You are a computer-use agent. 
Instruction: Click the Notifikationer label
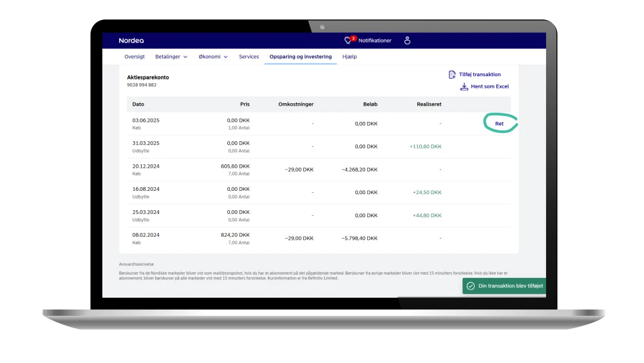click(x=374, y=41)
